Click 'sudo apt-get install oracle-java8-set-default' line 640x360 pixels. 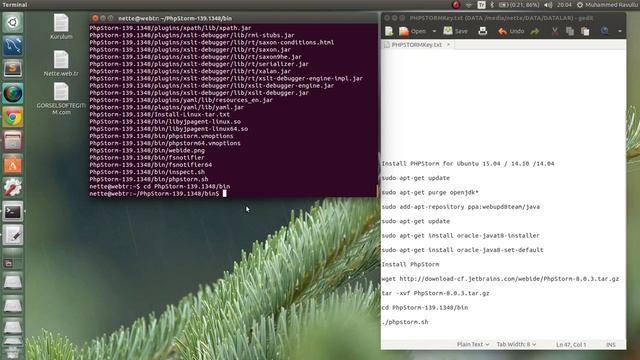click(462, 250)
